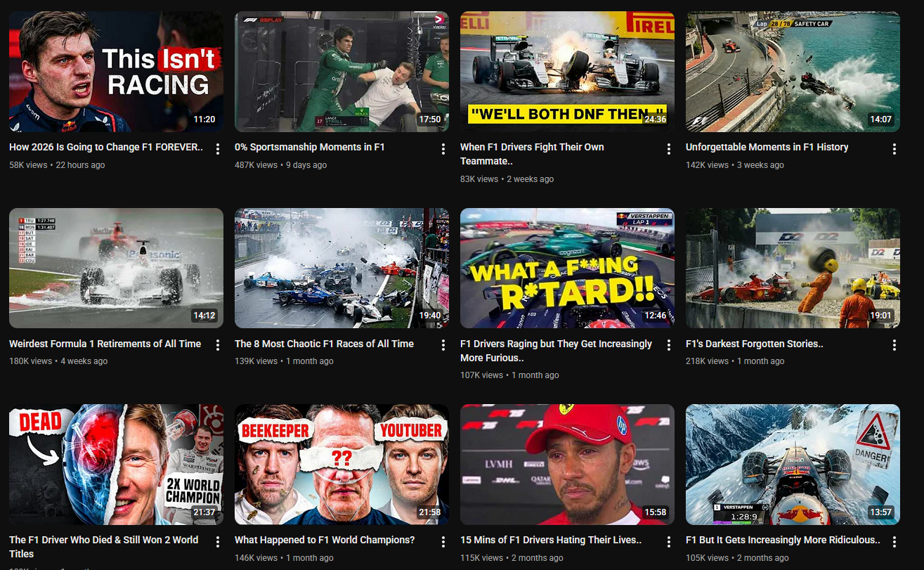Click the '105K views • 2 months ago' line

(737, 558)
